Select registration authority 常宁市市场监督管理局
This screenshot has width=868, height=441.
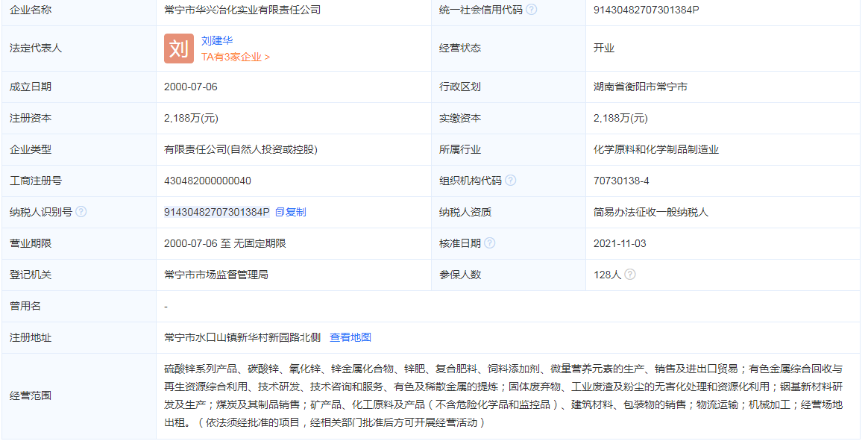coord(216,274)
